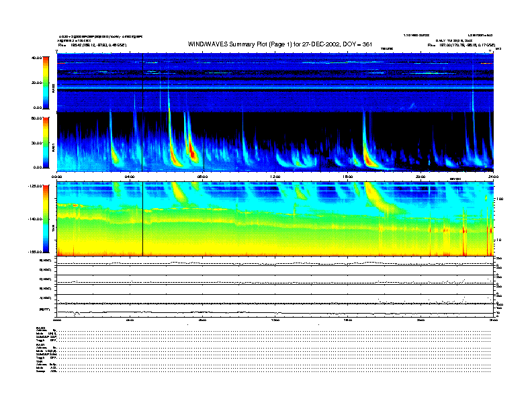Click the 00:00 label under the RAD1 panel
This screenshot has height=411, width=532.
pos(56,177)
